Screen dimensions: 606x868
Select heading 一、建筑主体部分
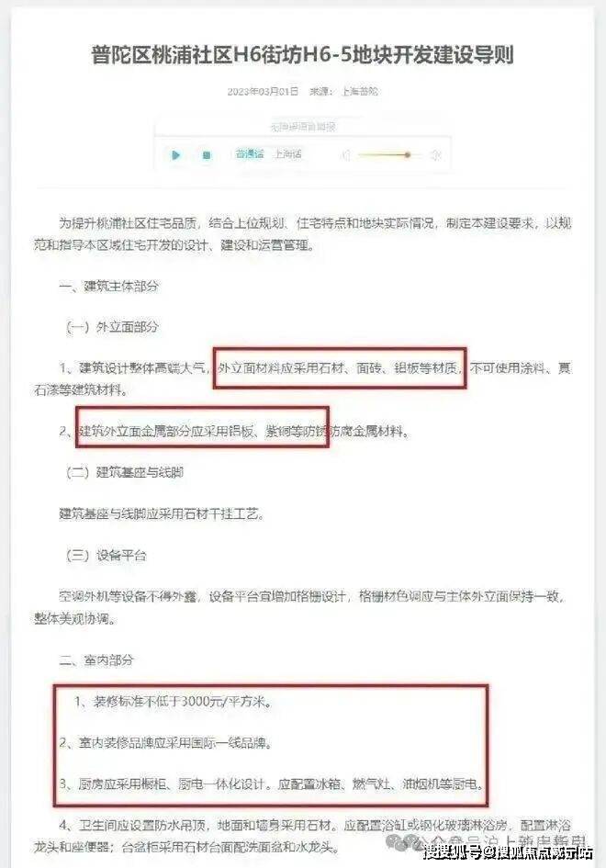pyautogui.click(x=108, y=287)
